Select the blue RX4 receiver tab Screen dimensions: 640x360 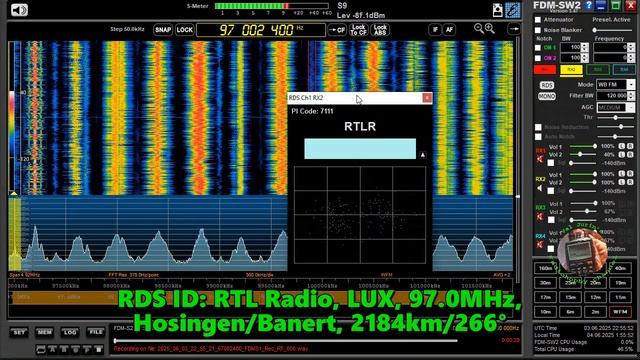coord(624,70)
